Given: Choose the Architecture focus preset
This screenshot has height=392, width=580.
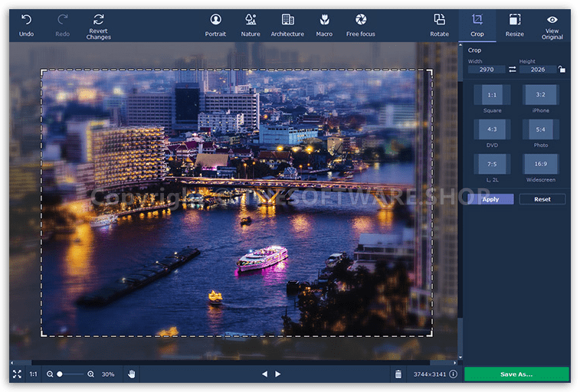Looking at the screenshot, I should tap(287, 20).
